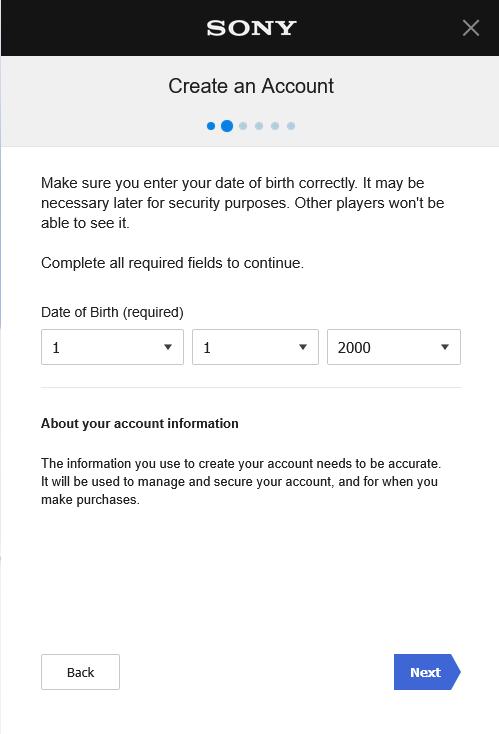Click the Complete all required fields text
The height and width of the screenshot is (734, 499).
pyautogui.click(x=172, y=263)
